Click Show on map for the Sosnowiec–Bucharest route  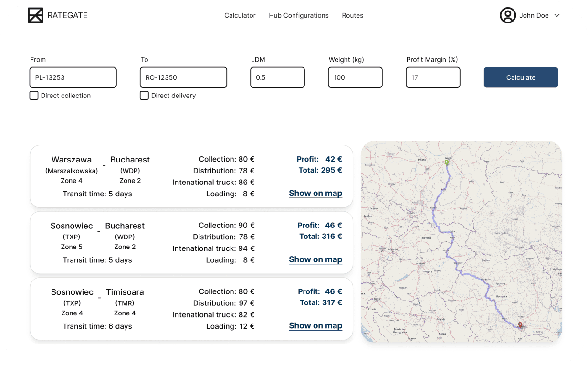[x=315, y=259]
